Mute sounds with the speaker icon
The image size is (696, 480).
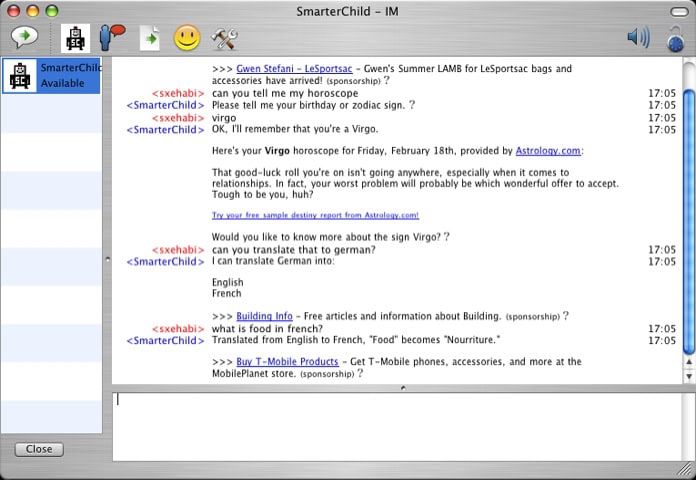coord(638,38)
